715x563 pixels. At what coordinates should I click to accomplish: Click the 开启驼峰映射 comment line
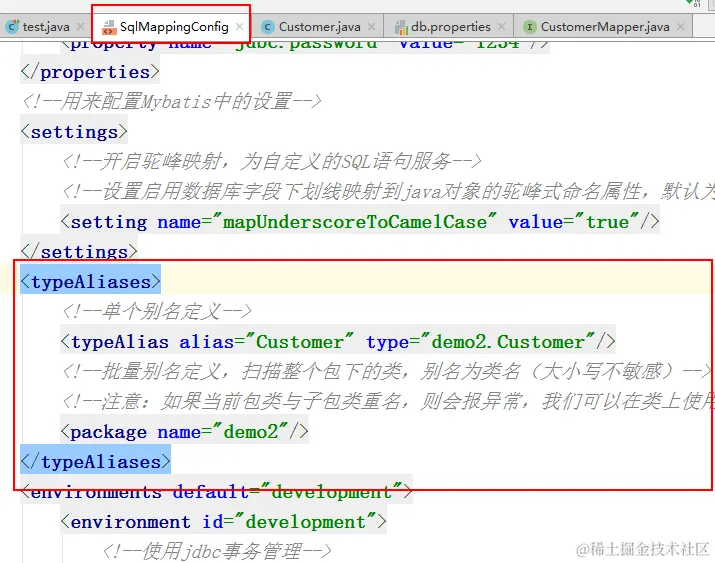coord(272,161)
